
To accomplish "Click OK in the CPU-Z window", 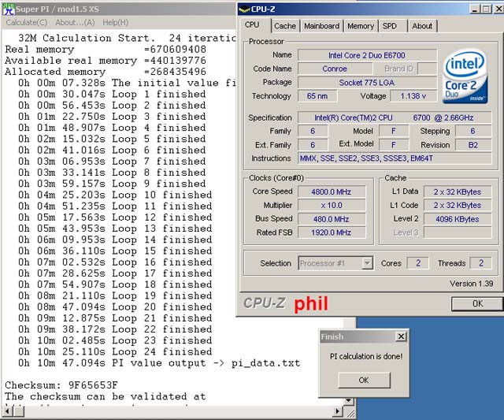I will click(x=477, y=303).
